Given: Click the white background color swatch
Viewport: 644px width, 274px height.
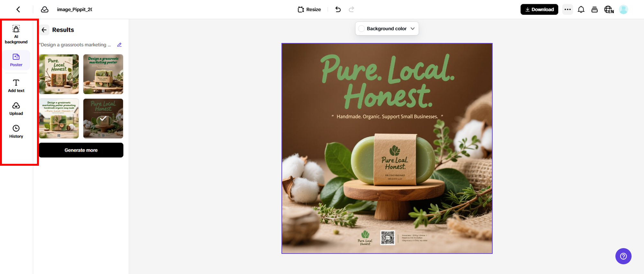Looking at the screenshot, I should [x=361, y=29].
